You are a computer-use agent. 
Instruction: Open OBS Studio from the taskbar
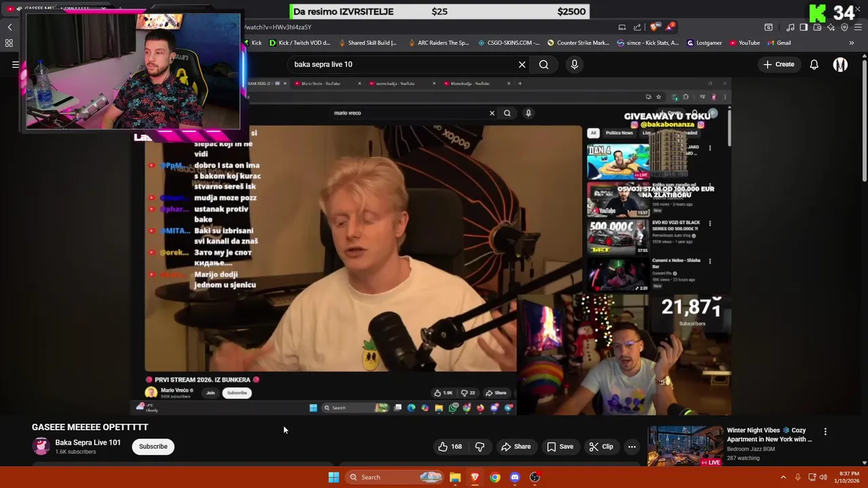click(x=534, y=477)
